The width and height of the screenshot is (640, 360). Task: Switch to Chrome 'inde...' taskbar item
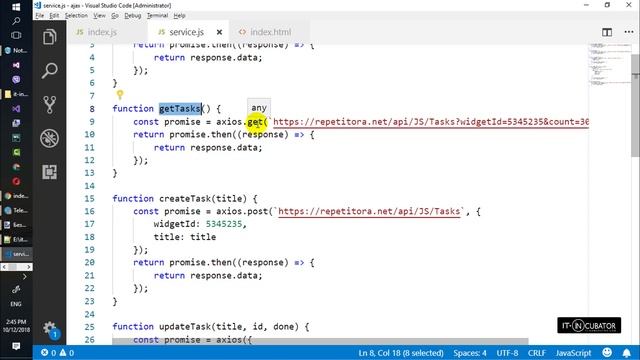click(16, 196)
